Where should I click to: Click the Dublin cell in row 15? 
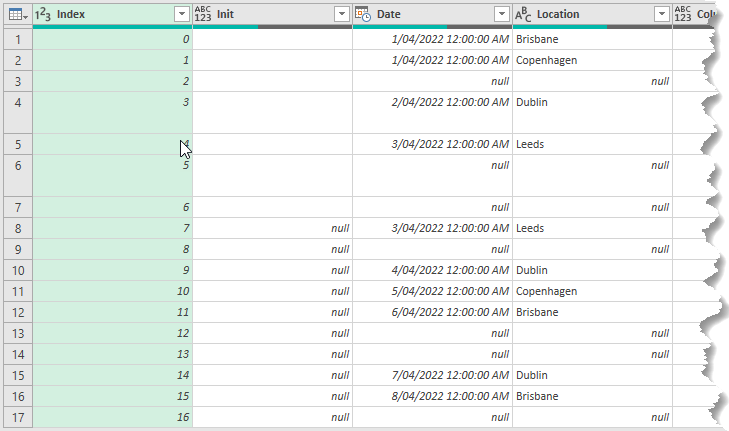pyautogui.click(x=592, y=375)
